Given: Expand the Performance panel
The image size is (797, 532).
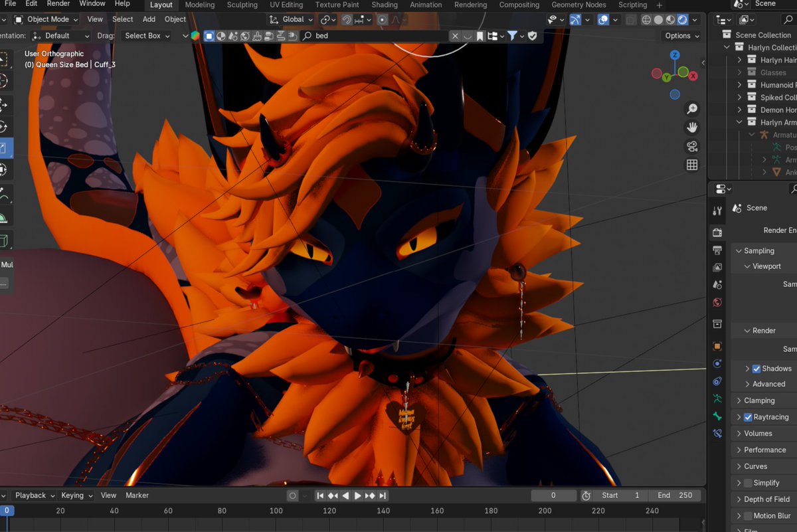Looking at the screenshot, I should tap(764, 450).
